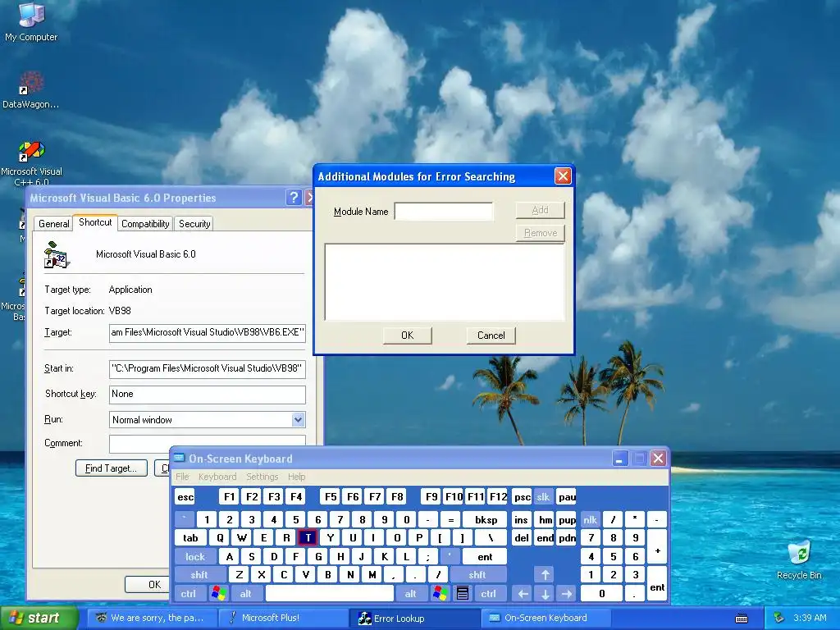This screenshot has width=840, height=630.
Task: Toggle the slk scroll lock key
Action: point(543,497)
